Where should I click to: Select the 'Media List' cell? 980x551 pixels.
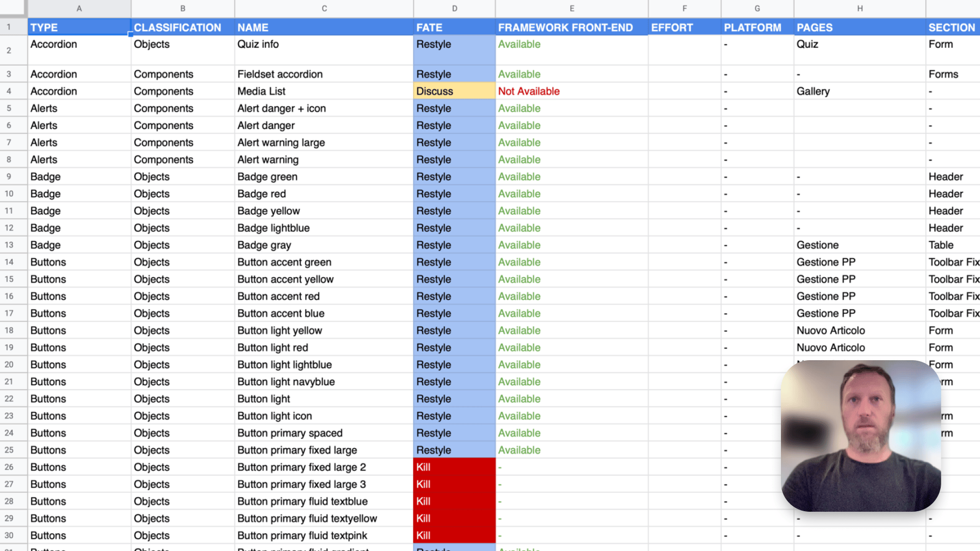click(324, 91)
